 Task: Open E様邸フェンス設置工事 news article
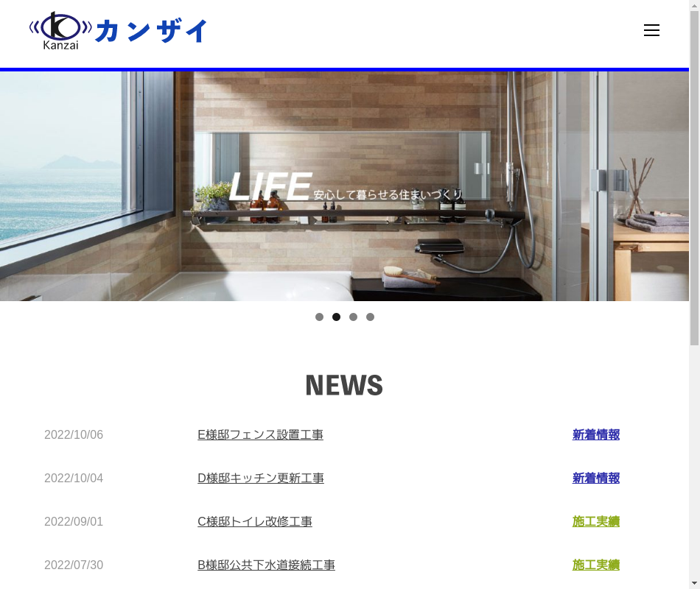(x=260, y=434)
